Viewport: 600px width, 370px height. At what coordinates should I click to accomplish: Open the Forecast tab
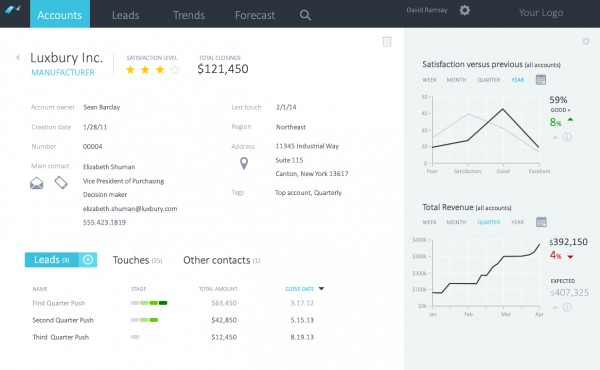[x=255, y=15]
